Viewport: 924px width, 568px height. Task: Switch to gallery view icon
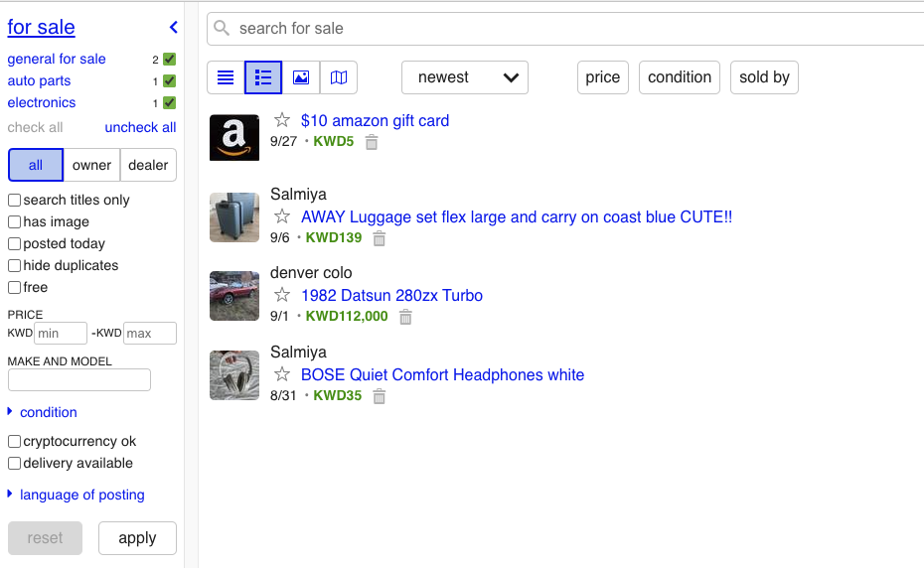301,77
